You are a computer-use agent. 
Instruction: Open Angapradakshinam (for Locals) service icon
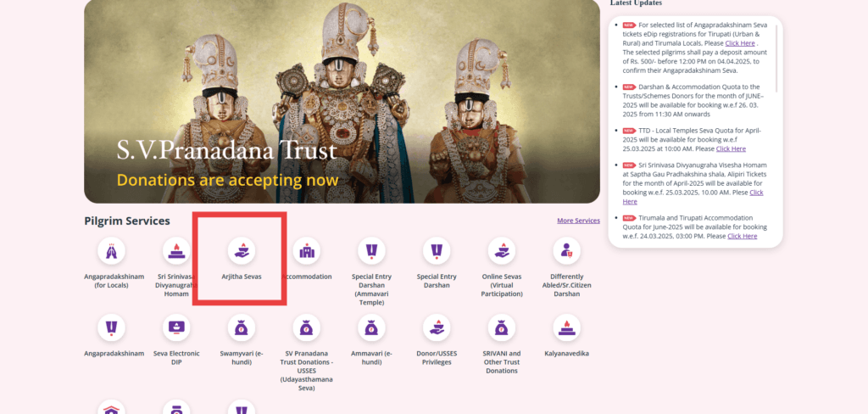[111, 251]
